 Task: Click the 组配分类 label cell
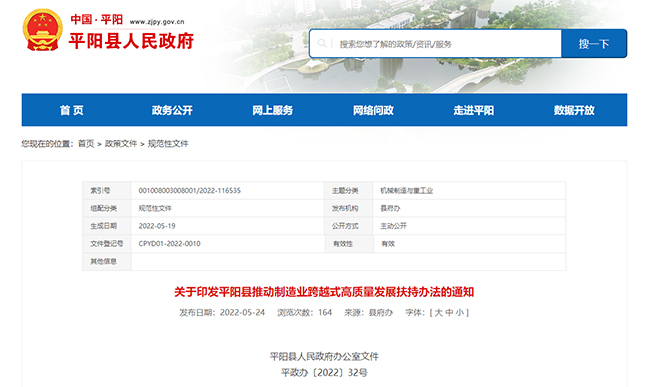coord(107,208)
